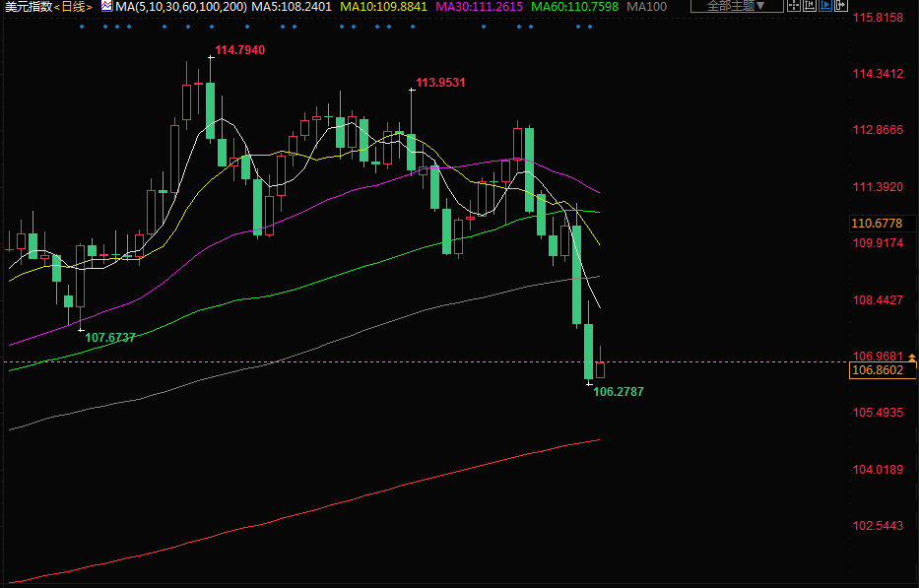Click the 113.9531 peak price label
This screenshot has height=588, width=919.
440,83
